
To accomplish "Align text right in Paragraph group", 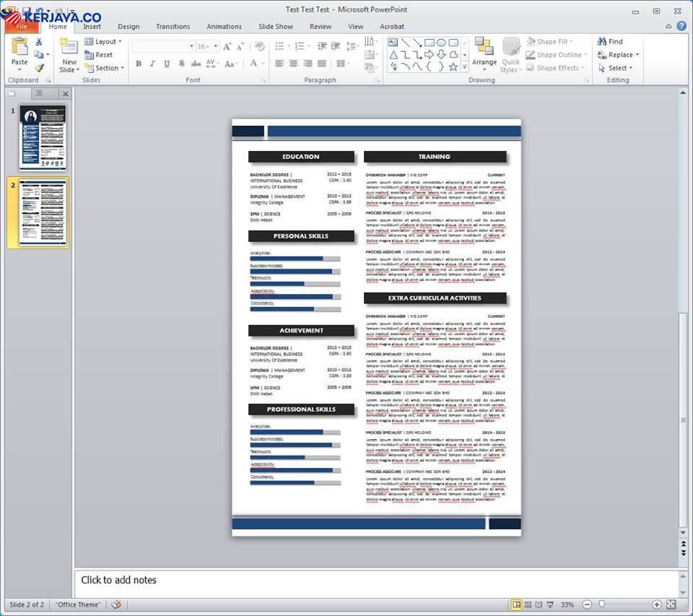I will point(308,64).
